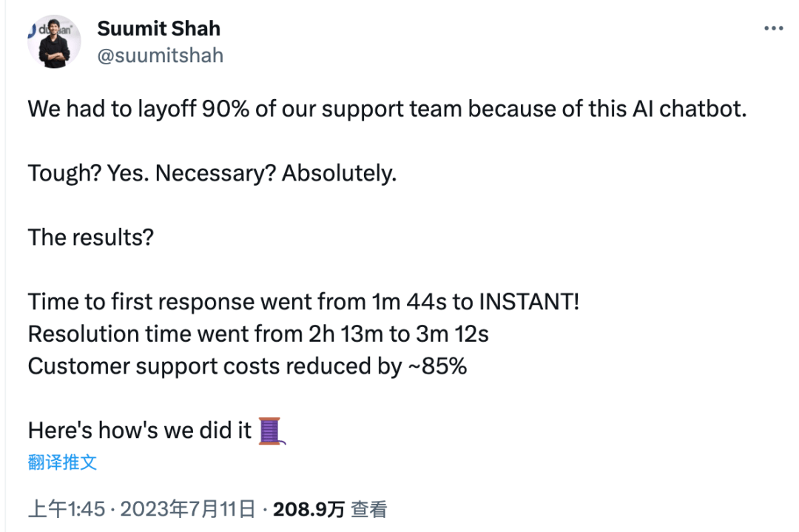
Task: Click the 208.9万 view count
Action: point(309,509)
